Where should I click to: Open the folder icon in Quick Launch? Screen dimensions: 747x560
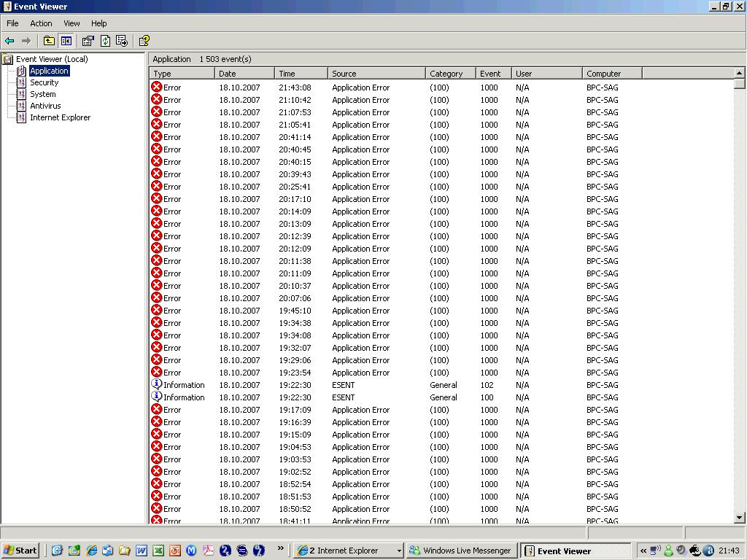(x=125, y=551)
